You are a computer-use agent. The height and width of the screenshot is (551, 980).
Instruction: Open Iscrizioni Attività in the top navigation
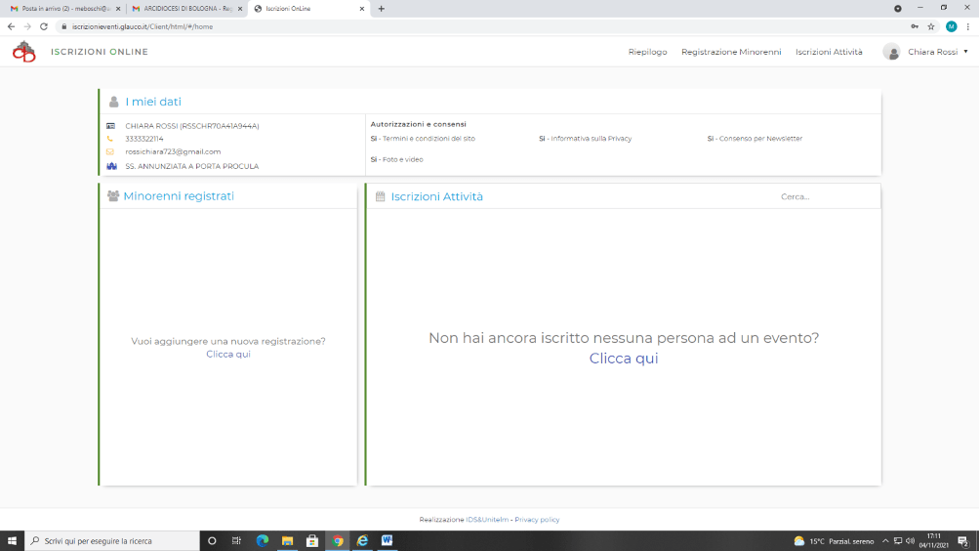[829, 52]
